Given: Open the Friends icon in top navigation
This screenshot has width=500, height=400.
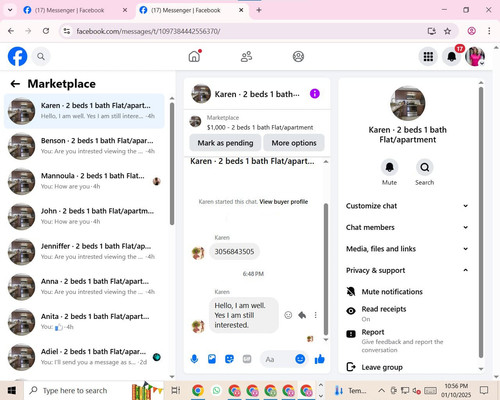Looking at the screenshot, I should point(246,56).
